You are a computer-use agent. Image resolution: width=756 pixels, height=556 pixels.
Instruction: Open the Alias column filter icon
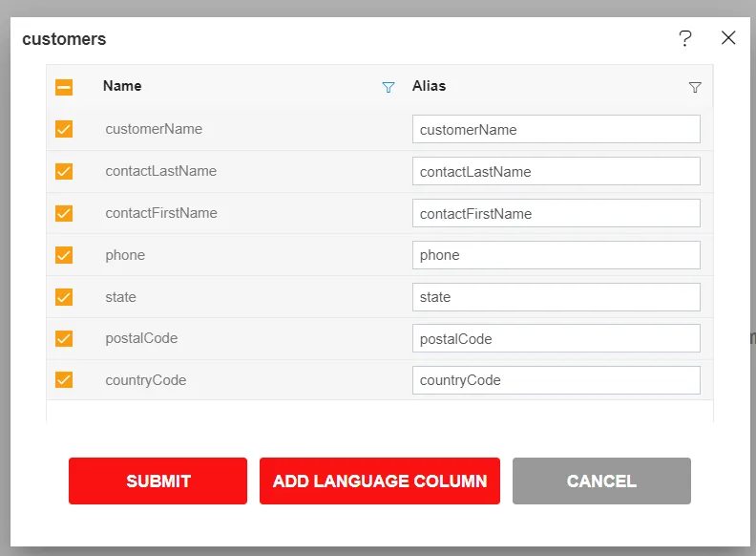pos(695,87)
